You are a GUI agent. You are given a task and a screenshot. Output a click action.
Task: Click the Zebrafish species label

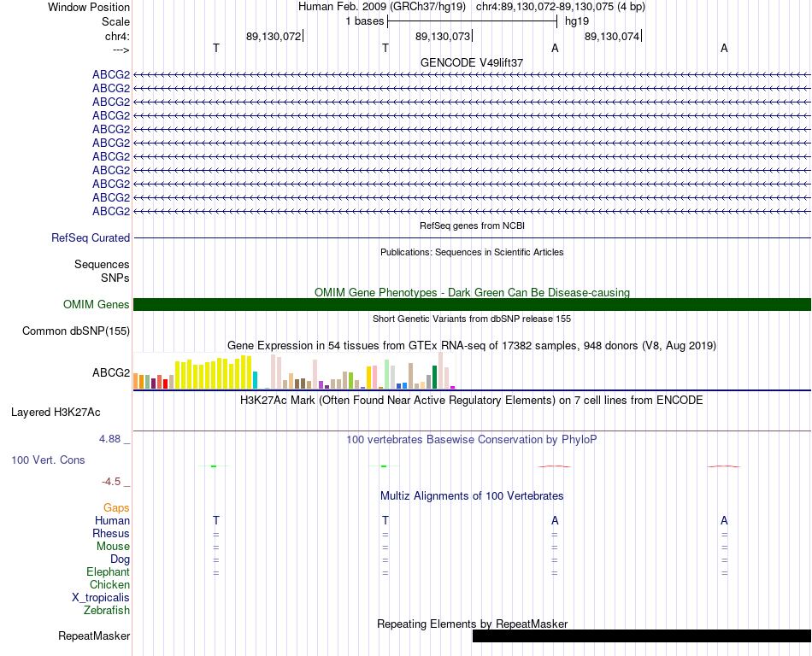pos(107,611)
